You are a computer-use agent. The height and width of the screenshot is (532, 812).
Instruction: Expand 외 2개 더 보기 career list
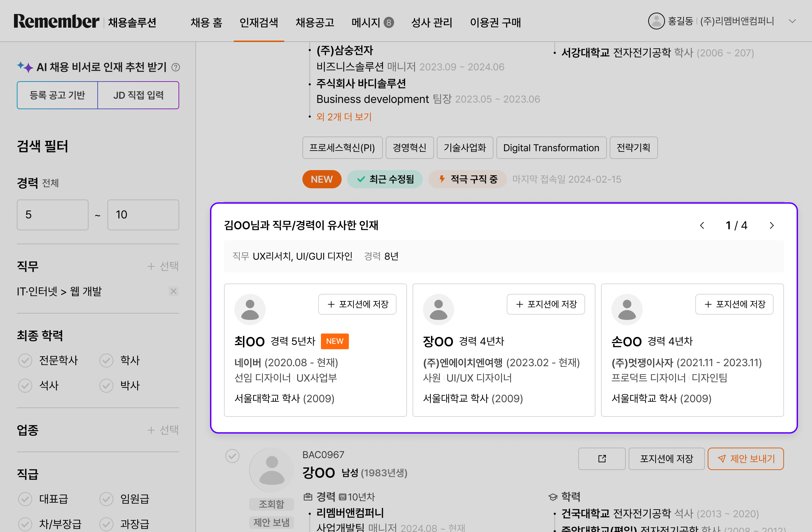click(344, 117)
